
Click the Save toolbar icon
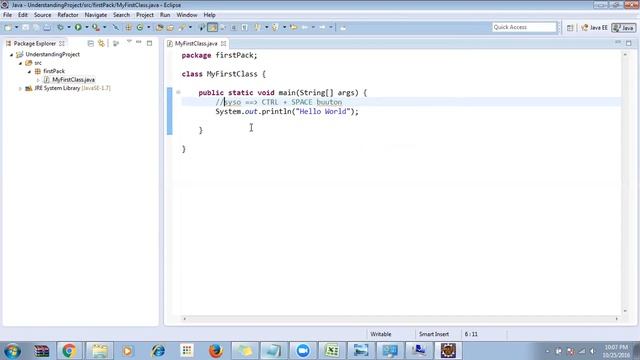pos(25,27)
